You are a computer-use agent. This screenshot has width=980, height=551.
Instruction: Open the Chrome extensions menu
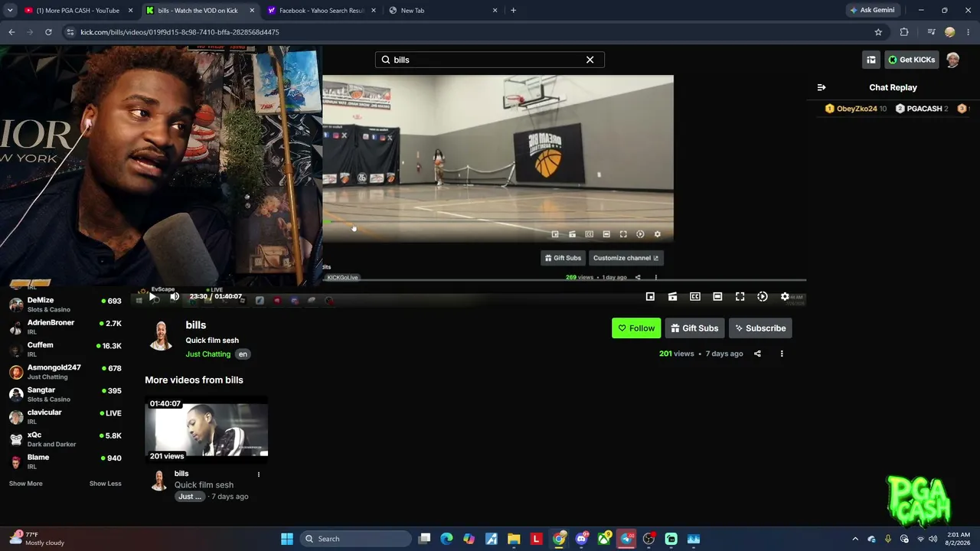(x=904, y=32)
